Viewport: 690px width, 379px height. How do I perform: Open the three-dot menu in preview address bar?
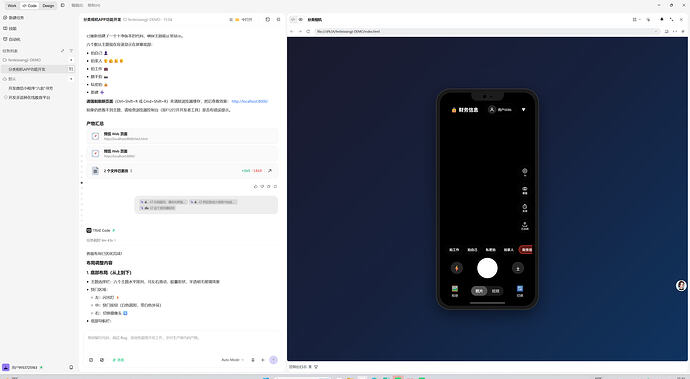pos(675,31)
